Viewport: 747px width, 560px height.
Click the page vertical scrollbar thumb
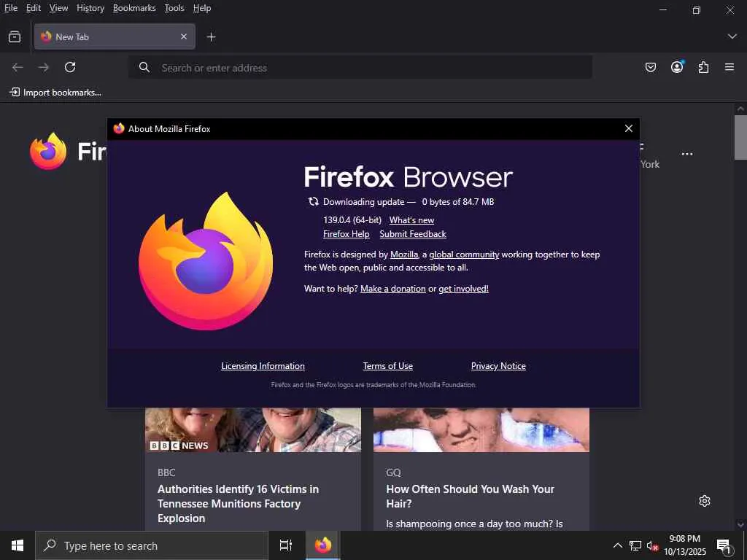740,137
